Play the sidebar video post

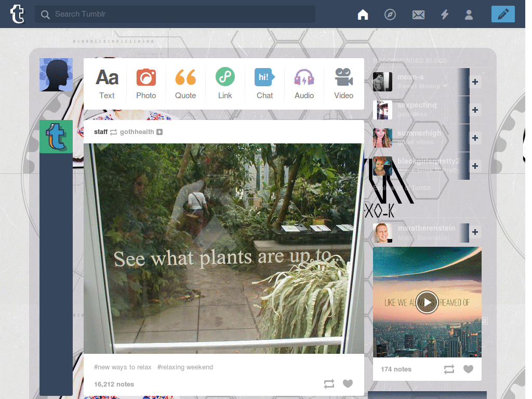pos(427,302)
